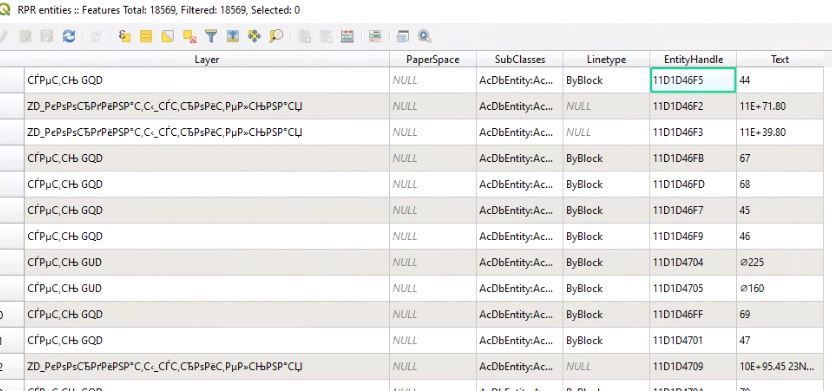The height and width of the screenshot is (391, 832).
Task: Open the field calculator
Action: (x=348, y=36)
